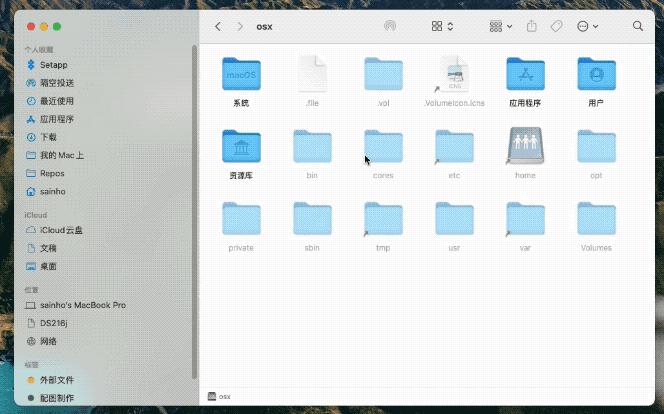This screenshot has width=664, height=414.
Task: Select the 资源库 library folder icon
Action: 241,147
